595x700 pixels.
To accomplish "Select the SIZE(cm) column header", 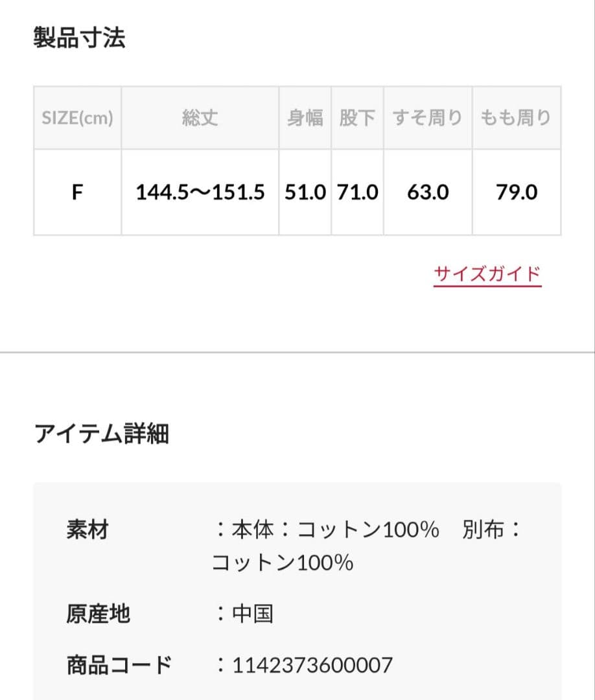I will pyautogui.click(x=77, y=118).
